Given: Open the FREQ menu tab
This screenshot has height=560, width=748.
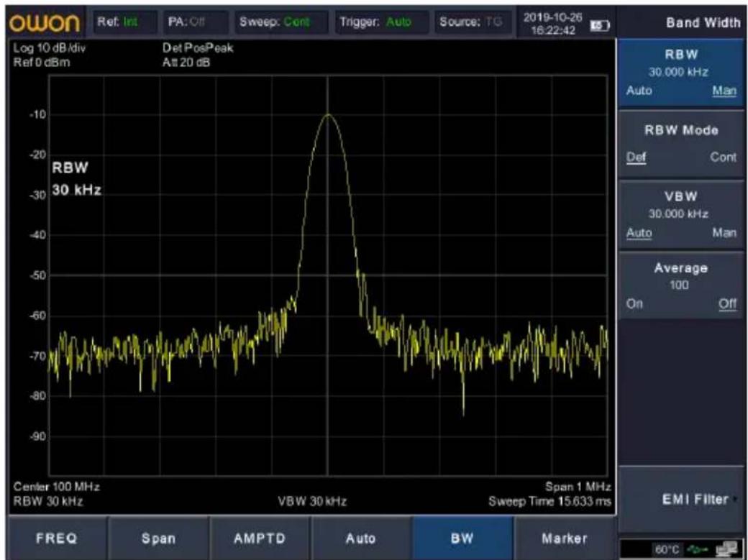Looking at the screenshot, I should [x=57, y=538].
